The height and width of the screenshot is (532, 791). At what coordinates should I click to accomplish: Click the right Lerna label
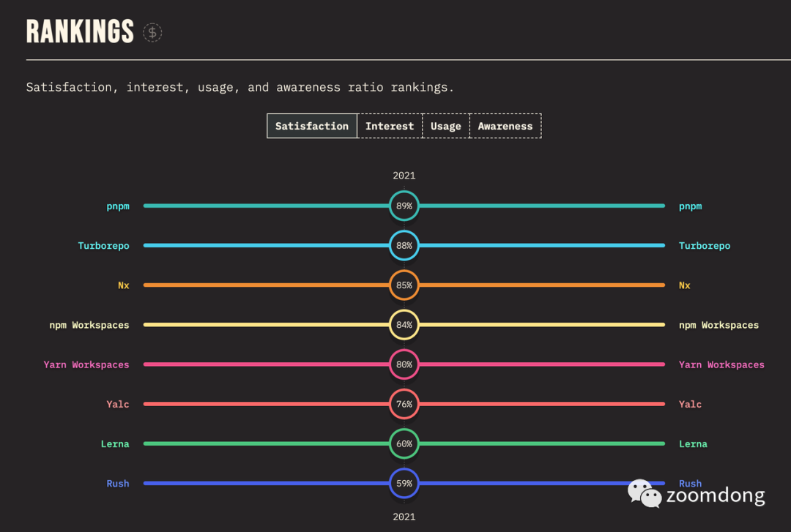click(693, 444)
